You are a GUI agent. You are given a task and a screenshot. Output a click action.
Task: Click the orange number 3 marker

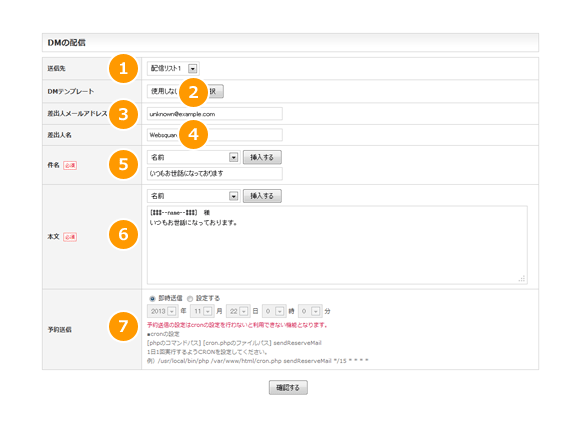[123, 114]
